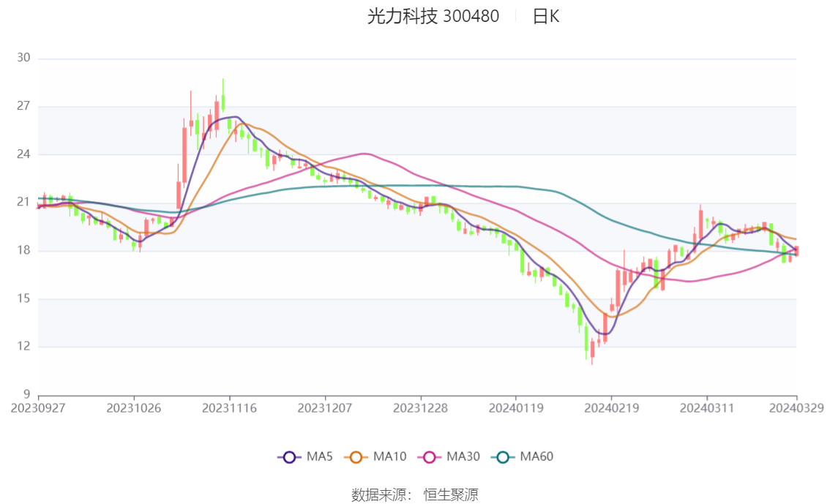Screen dimensions: 830x504
Task: Click the MA10 legend label text
Action: (389, 456)
